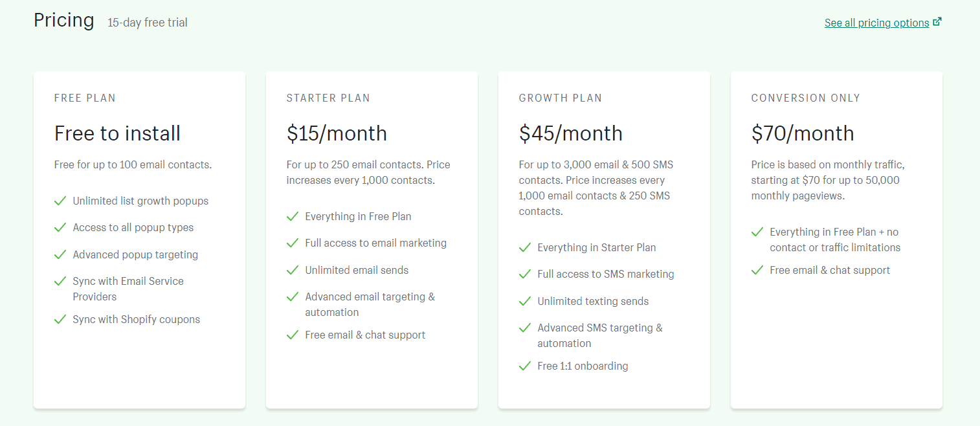Click the checkmark beside Everything in Free Plan
The image size is (980, 426).
pos(293,216)
